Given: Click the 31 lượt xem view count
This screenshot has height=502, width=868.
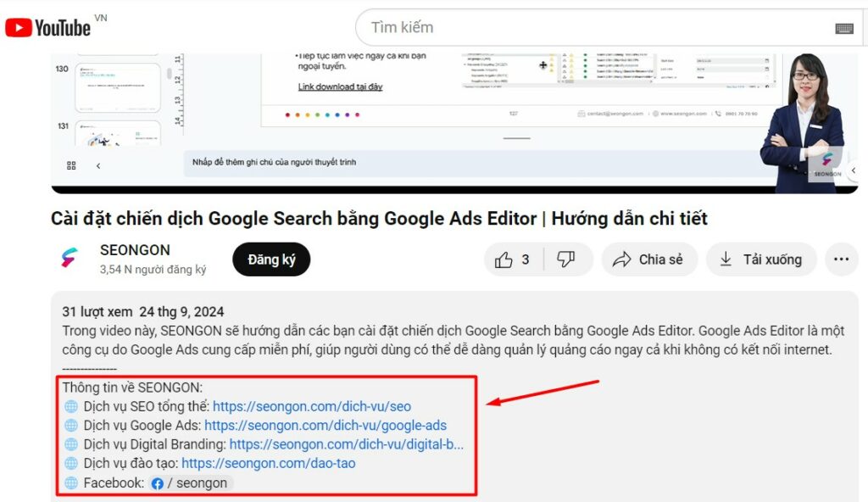Looking at the screenshot, I should 97,312.
